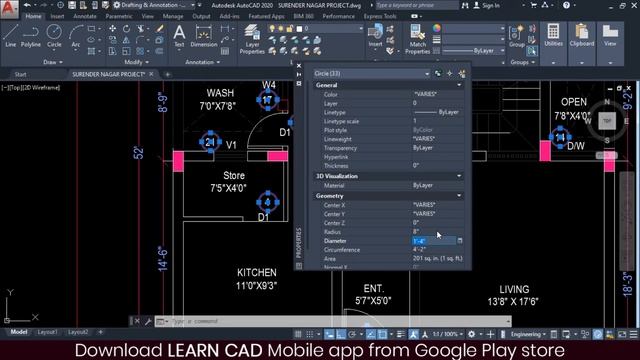640x360 pixels.
Task: Click Match Properties tool
Action: click(x=418, y=39)
